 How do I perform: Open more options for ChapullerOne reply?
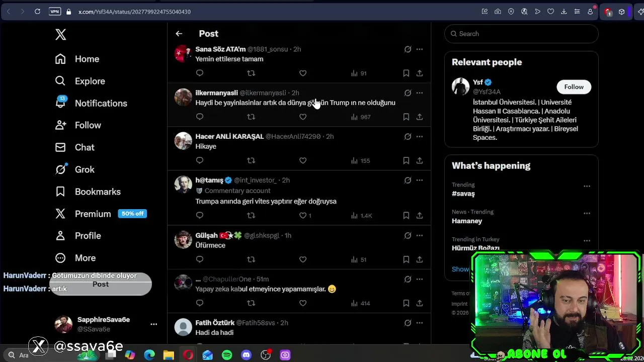coord(420,280)
